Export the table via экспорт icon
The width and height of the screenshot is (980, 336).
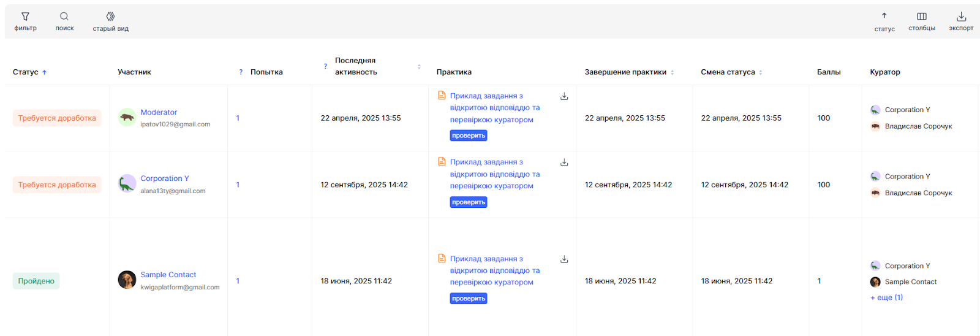point(961,17)
